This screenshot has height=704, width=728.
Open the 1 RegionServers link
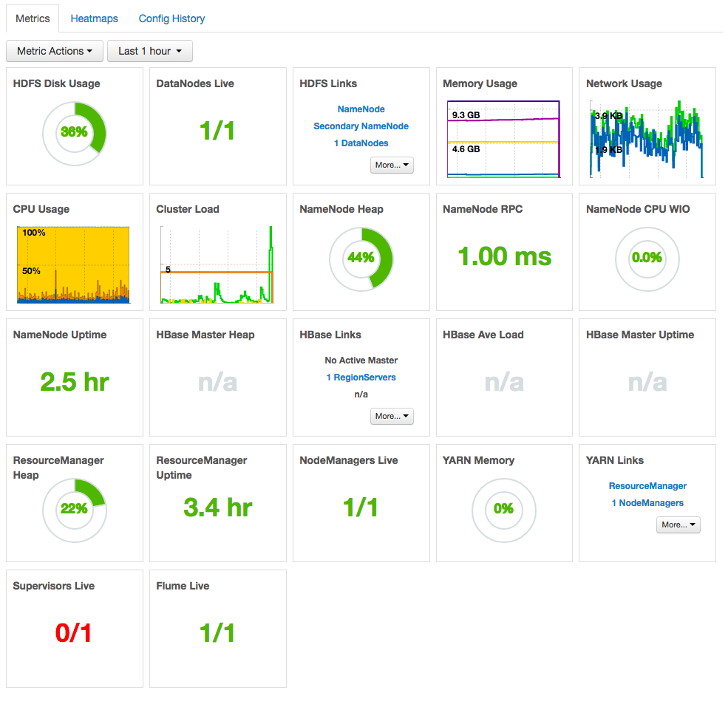361,377
